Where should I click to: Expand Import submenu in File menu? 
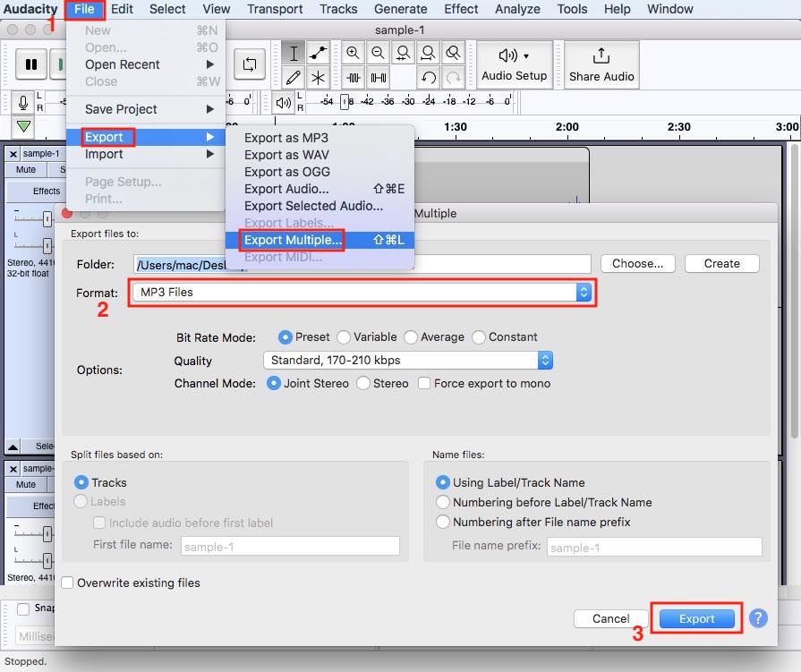click(146, 154)
